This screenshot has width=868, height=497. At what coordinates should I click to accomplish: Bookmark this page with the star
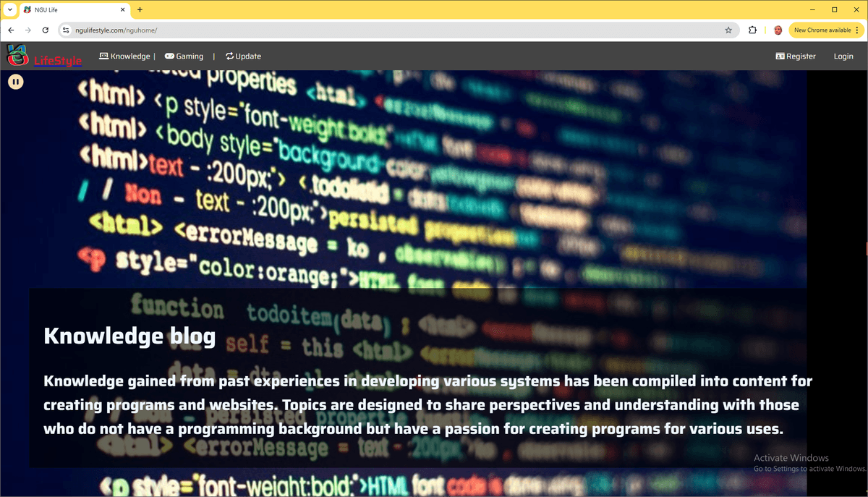pos(728,30)
